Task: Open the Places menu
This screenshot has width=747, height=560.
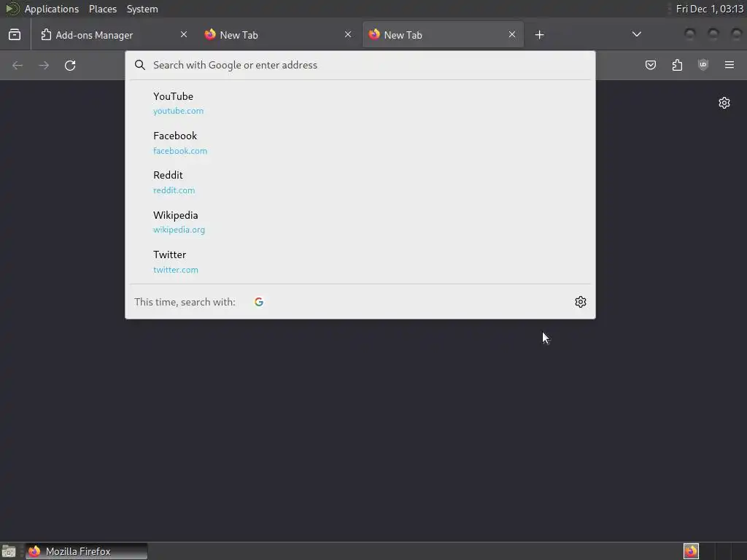Action: pos(103,9)
